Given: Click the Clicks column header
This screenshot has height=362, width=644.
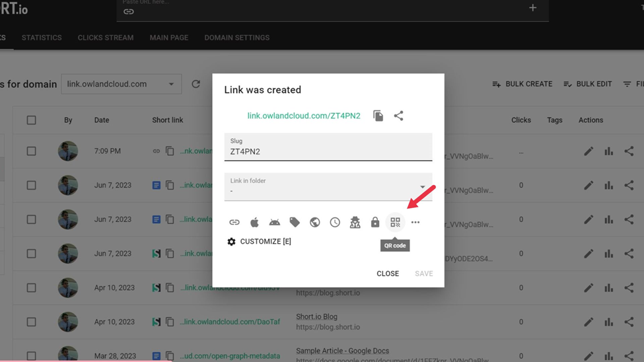Looking at the screenshot, I should (x=520, y=120).
